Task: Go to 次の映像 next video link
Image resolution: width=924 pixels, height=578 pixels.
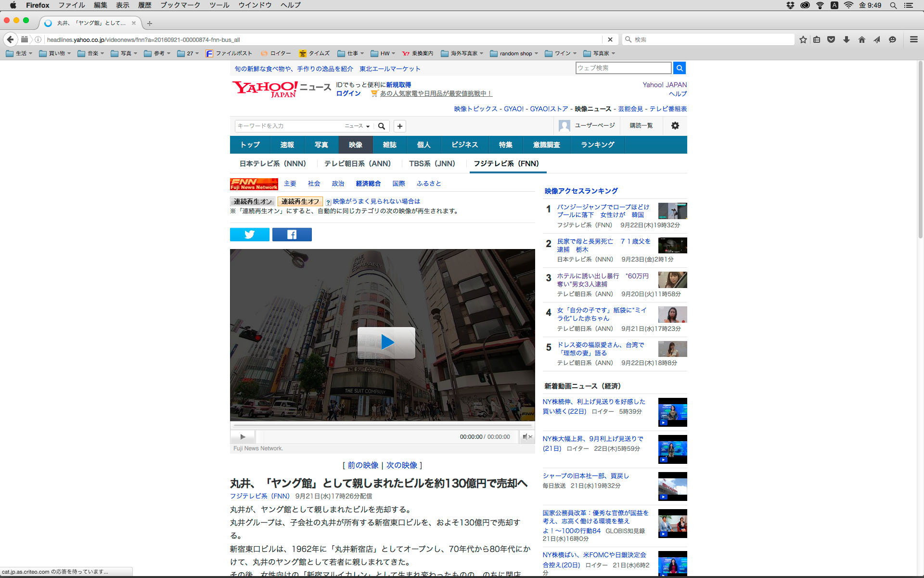Action: pyautogui.click(x=401, y=465)
